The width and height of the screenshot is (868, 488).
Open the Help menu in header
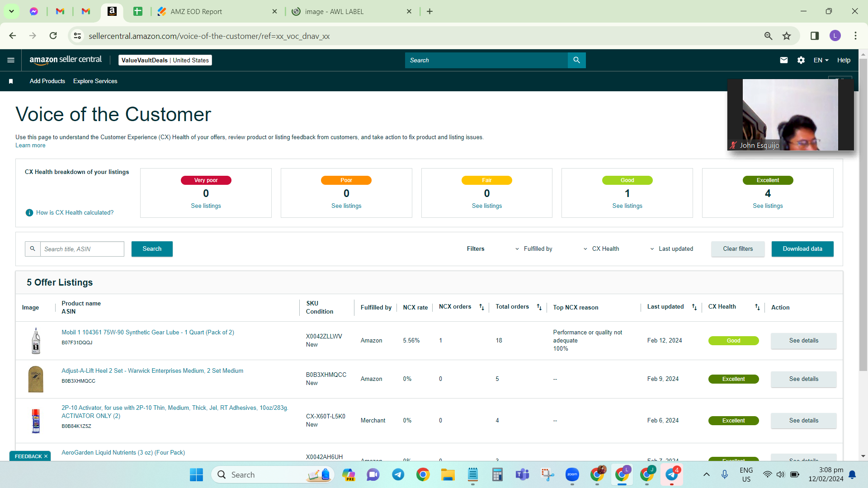tap(844, 60)
